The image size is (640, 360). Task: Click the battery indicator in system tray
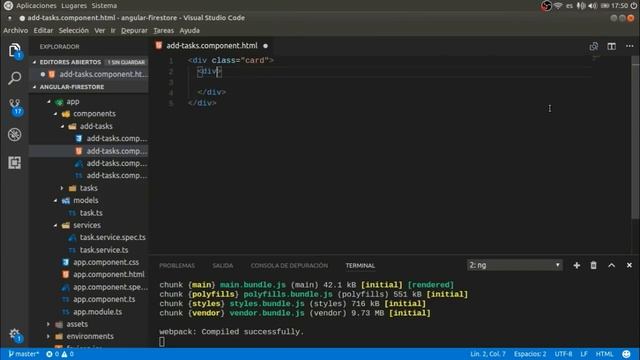(605, 6)
